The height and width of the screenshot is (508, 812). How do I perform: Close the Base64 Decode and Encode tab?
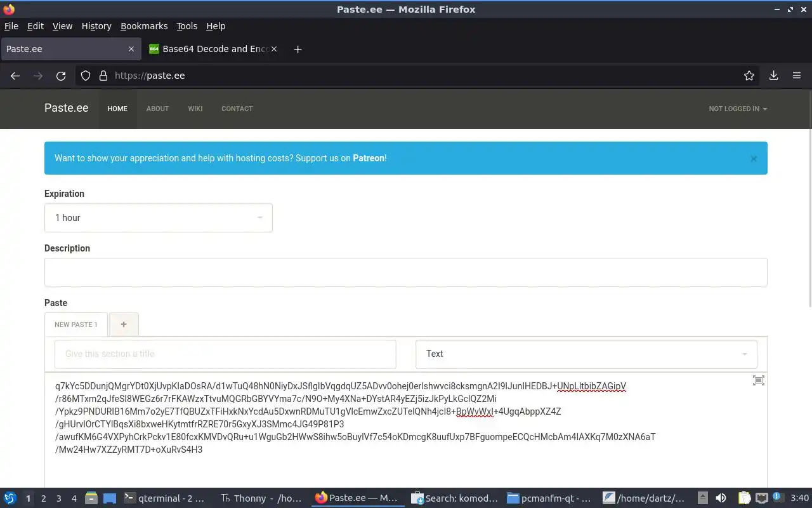(x=274, y=49)
